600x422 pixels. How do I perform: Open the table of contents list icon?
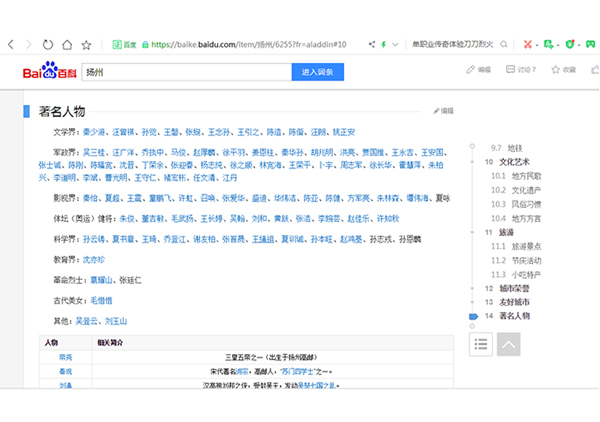[x=481, y=344]
